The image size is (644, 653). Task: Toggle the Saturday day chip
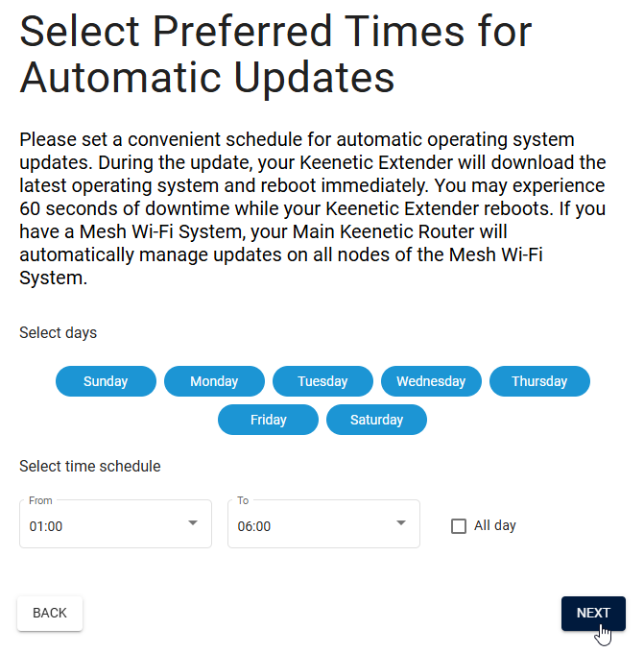376,420
